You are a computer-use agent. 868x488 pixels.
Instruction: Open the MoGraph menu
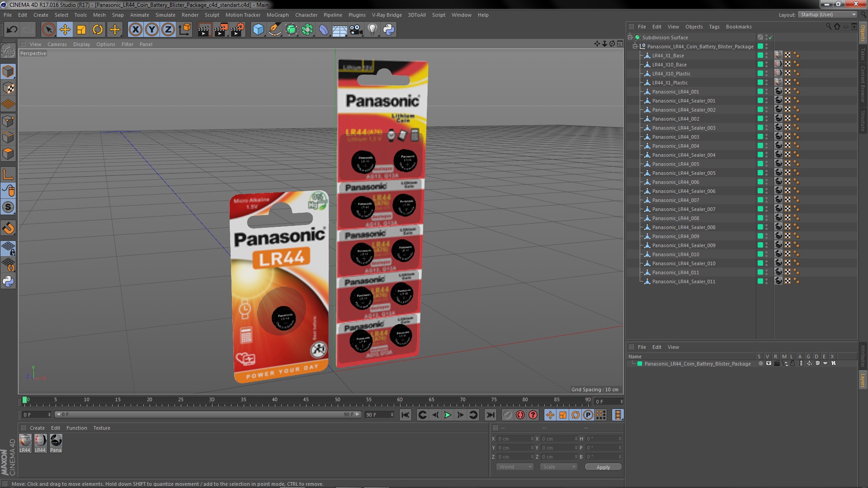tap(278, 15)
